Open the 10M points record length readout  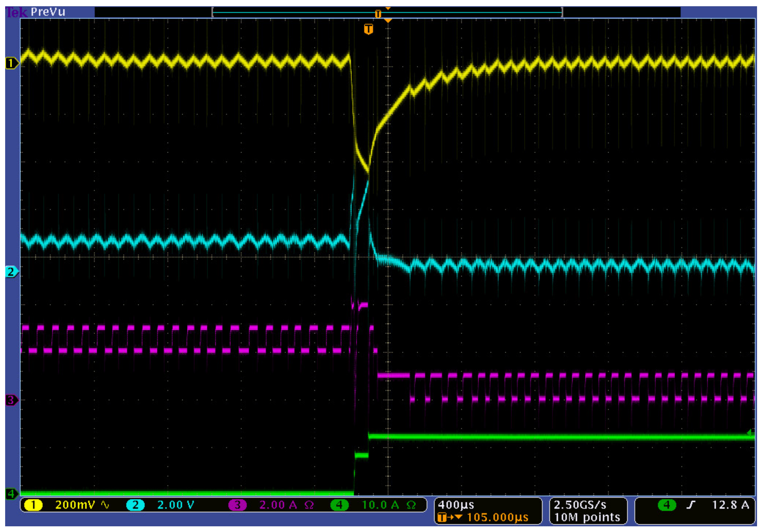pyautogui.click(x=587, y=517)
